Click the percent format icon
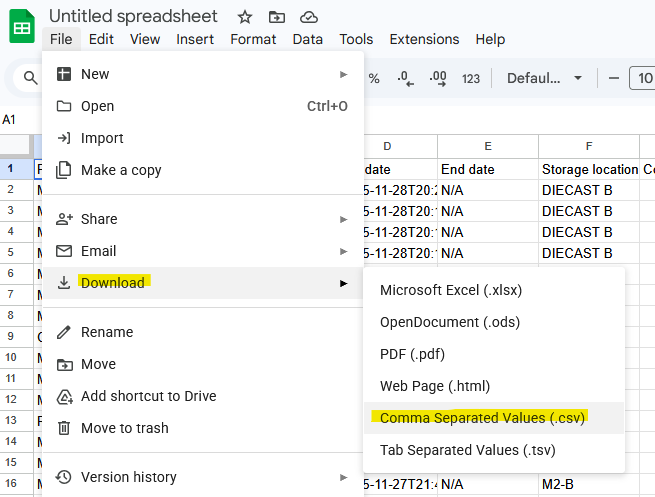The height and width of the screenshot is (497, 655). tap(374, 78)
